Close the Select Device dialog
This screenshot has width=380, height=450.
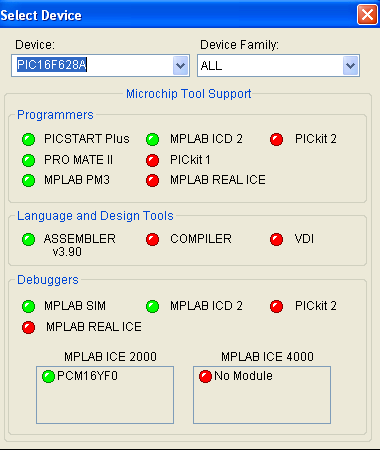367,15
